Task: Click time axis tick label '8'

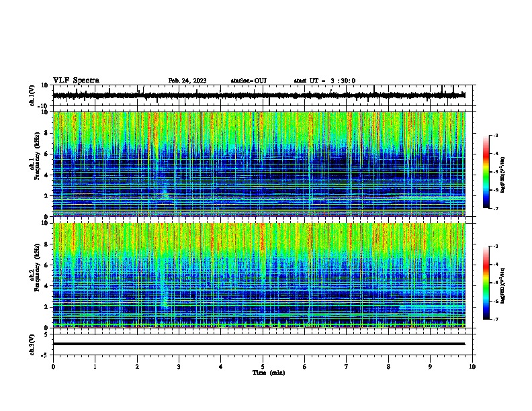Action: tap(388, 367)
